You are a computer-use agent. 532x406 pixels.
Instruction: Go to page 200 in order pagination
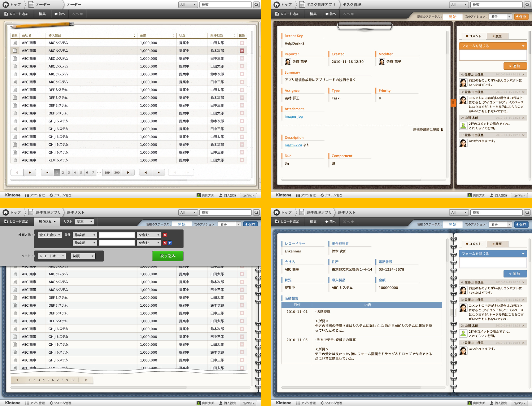(x=117, y=172)
